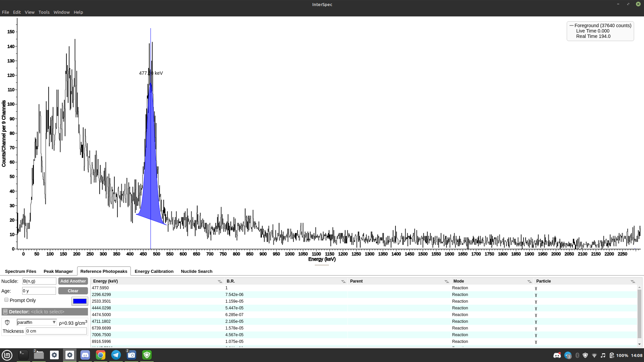Switch to the Peak Manager tab
Viewport: 644px width, 362px height.
pos(58,271)
